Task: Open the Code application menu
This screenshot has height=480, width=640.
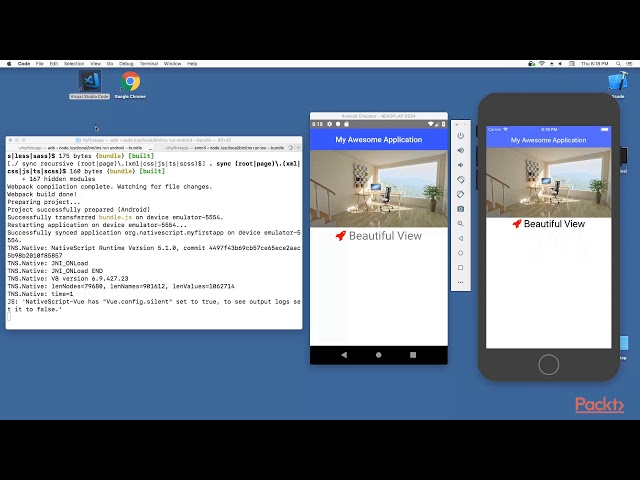Action: coord(24,64)
